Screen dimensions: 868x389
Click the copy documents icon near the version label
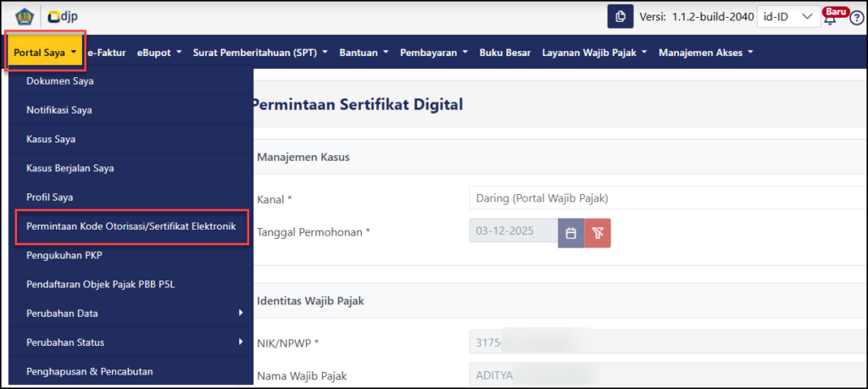(620, 17)
